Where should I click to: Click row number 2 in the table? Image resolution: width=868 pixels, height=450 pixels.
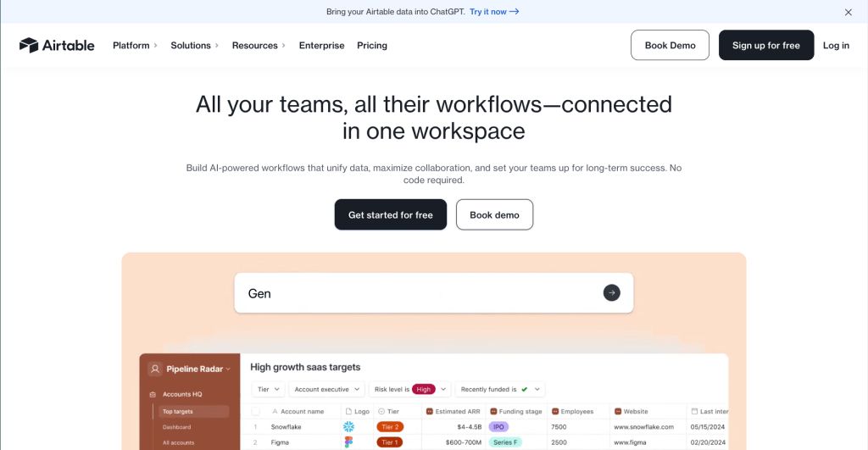click(x=255, y=442)
